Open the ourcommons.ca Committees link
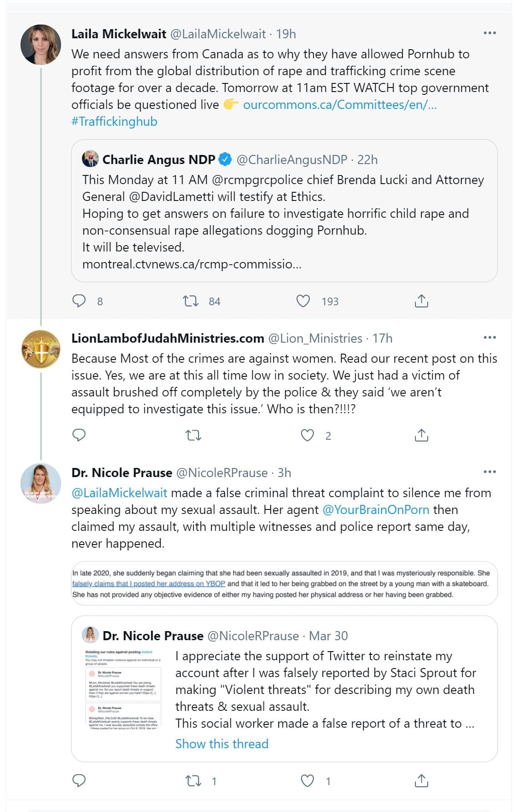 click(x=340, y=105)
